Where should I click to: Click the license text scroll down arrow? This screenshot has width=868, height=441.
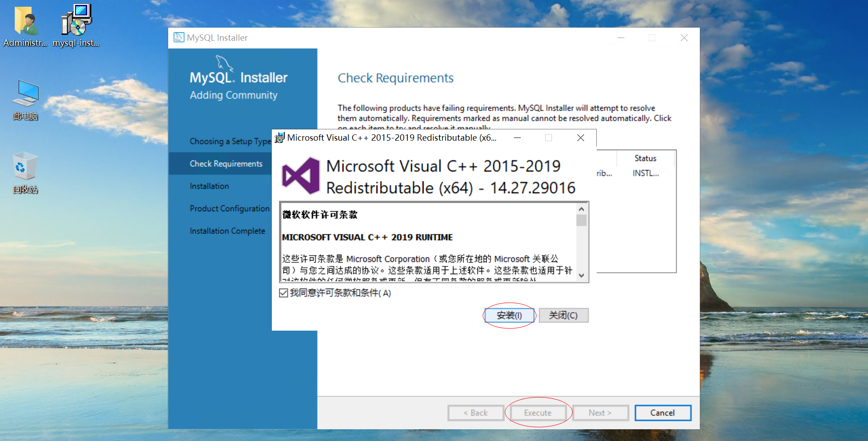click(x=581, y=275)
